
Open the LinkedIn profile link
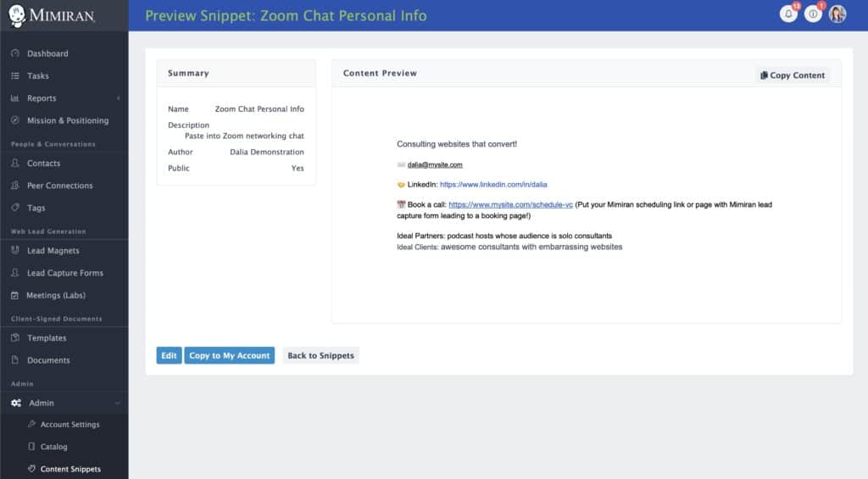click(x=493, y=184)
